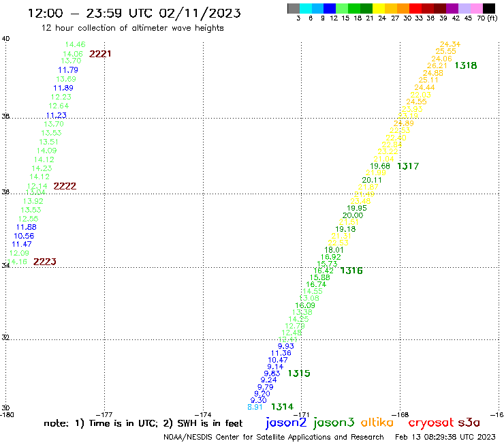The height and width of the screenshot is (443, 504).
Task: Click the latitude 32 axis label
Action: pyautogui.click(x=5, y=338)
